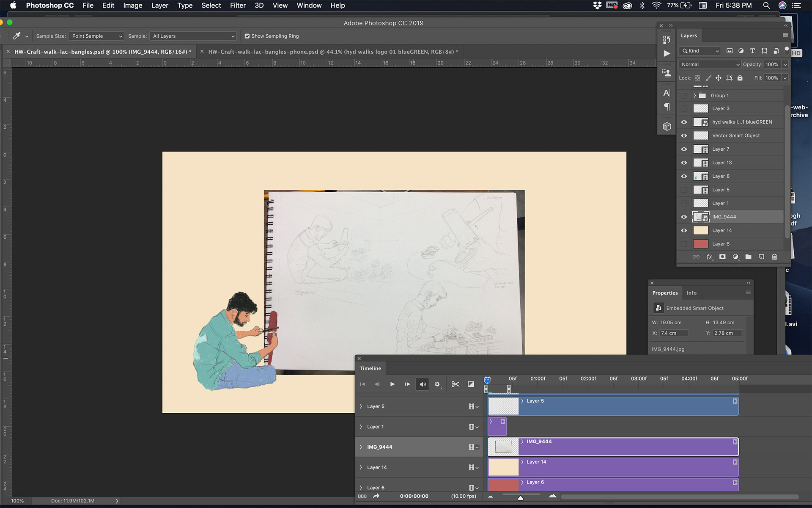Expand Group 1 in Layers panel
Image resolution: width=812 pixels, height=508 pixels.
coord(694,96)
